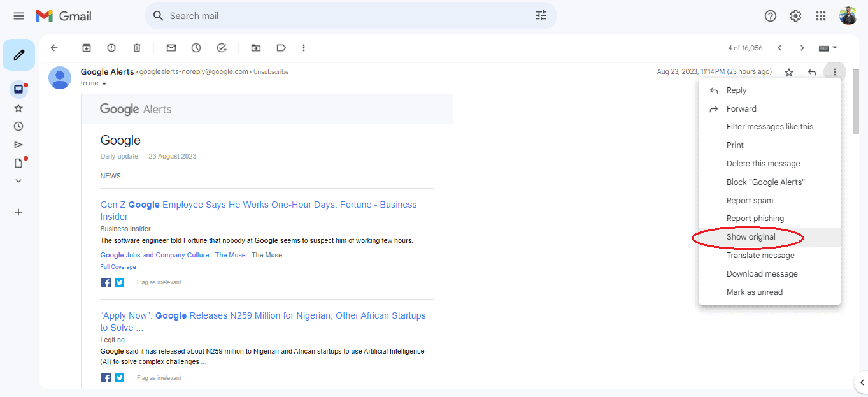Screen dimensions: 868x397
Task: Select Print in the menu
Action: pos(770,145)
